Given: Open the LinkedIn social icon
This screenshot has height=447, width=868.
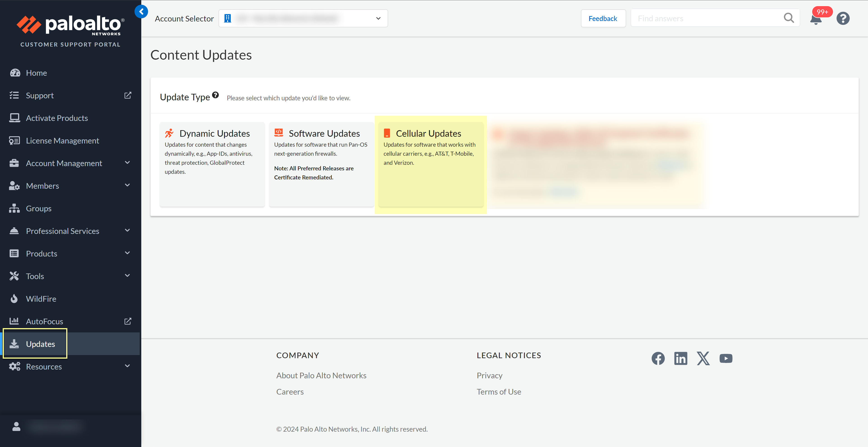Looking at the screenshot, I should (680, 358).
